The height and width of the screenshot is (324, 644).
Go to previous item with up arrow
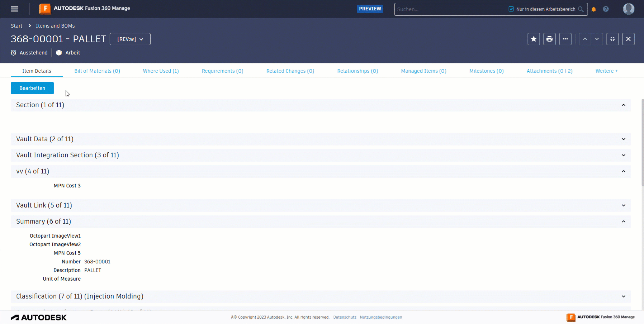coord(585,39)
